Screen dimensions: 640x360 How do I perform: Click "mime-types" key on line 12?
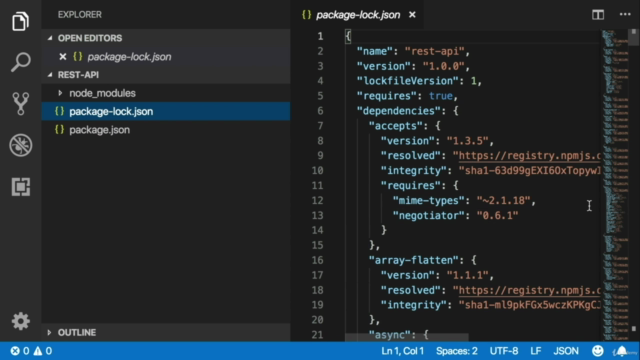[429, 200]
